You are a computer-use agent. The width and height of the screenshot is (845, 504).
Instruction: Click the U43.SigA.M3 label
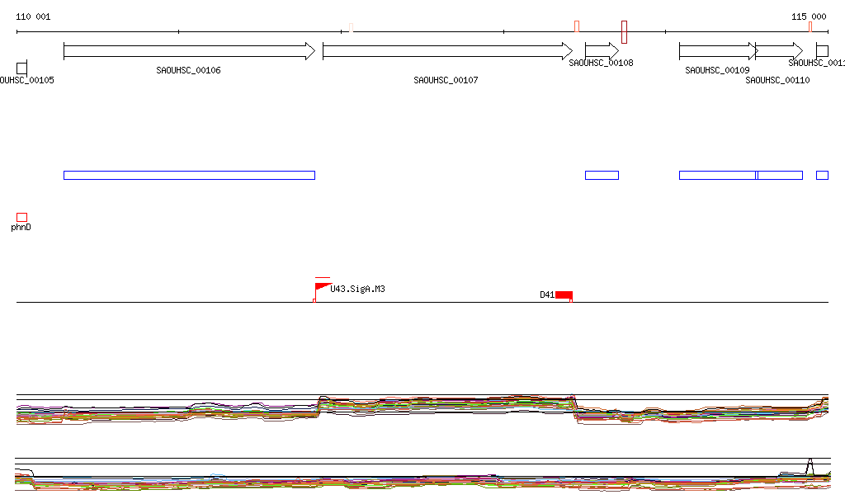(358, 290)
